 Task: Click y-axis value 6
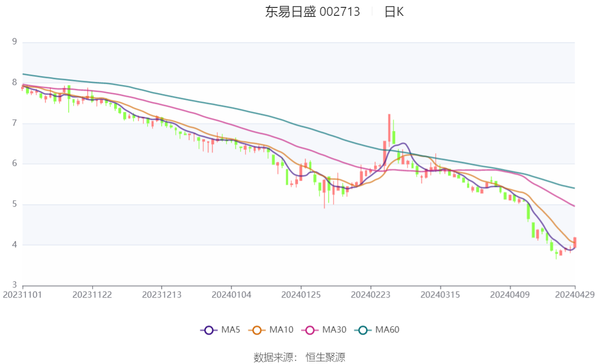click(14, 163)
